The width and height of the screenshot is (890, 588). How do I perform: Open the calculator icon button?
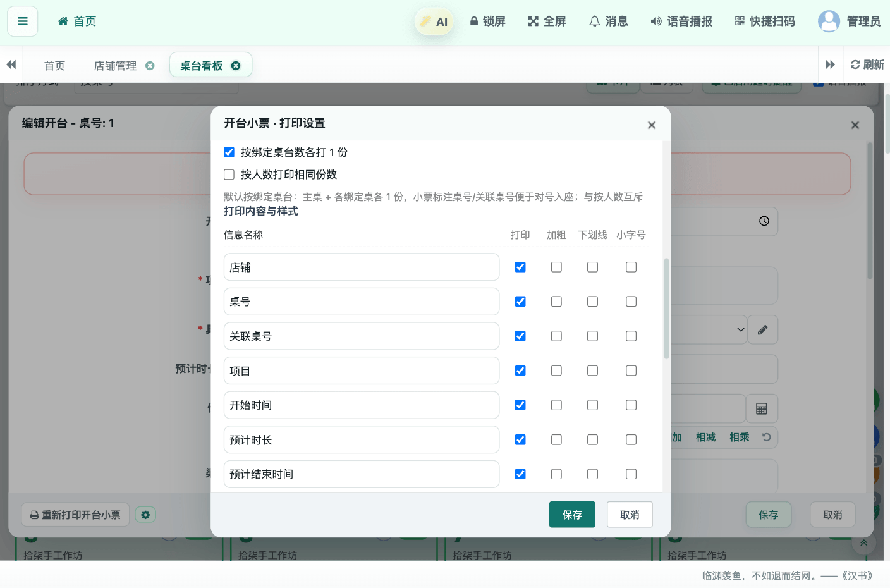(762, 409)
